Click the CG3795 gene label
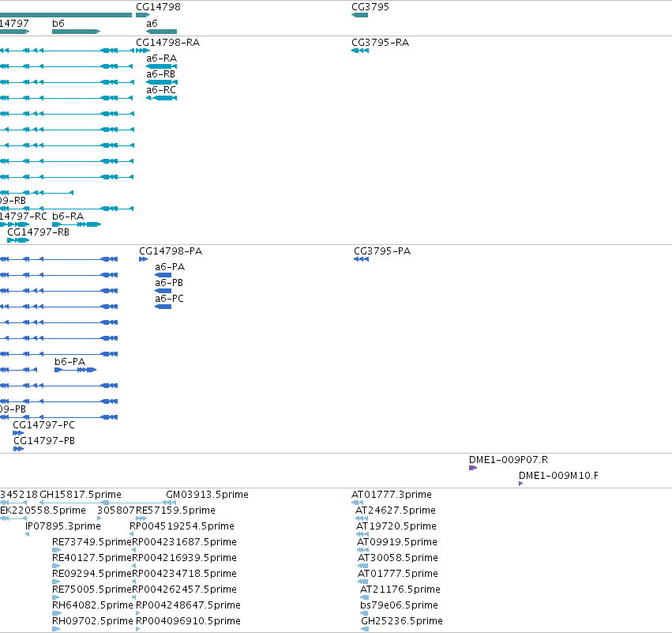Screen dimensions: 672x633 pos(370,7)
